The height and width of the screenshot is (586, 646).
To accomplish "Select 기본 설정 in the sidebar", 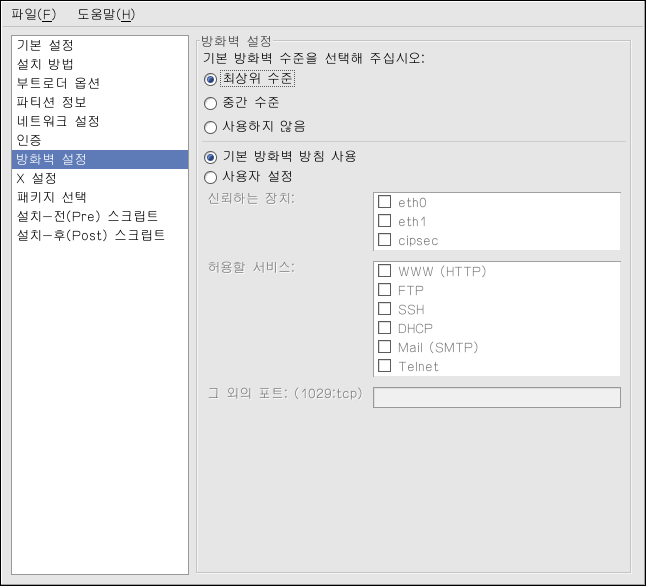I will tap(45, 45).
